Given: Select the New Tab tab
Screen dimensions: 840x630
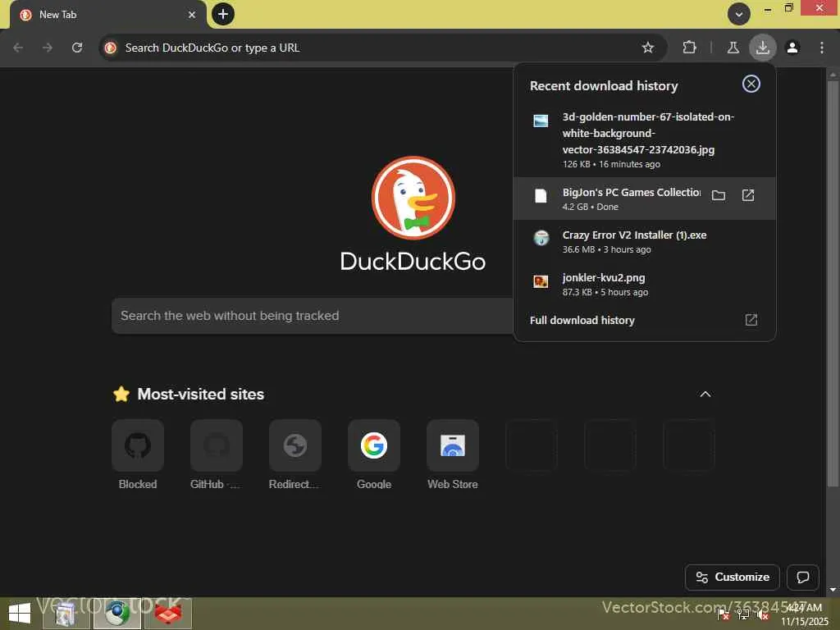Looking at the screenshot, I should pyautogui.click(x=107, y=15).
